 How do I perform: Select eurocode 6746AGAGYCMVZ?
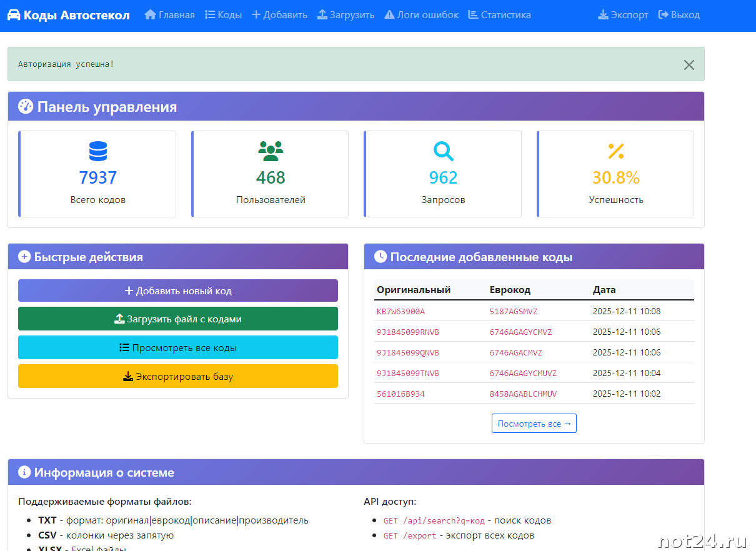(x=521, y=332)
